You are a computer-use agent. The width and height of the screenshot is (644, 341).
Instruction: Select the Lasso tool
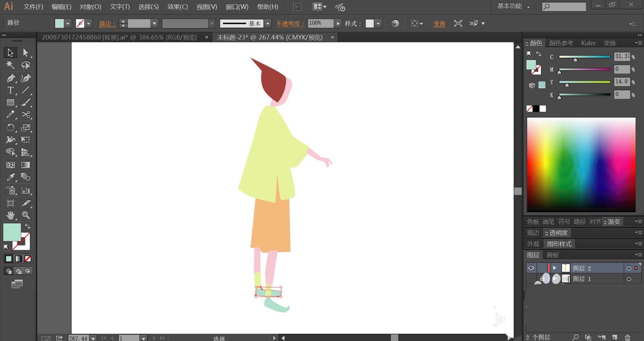click(26, 65)
